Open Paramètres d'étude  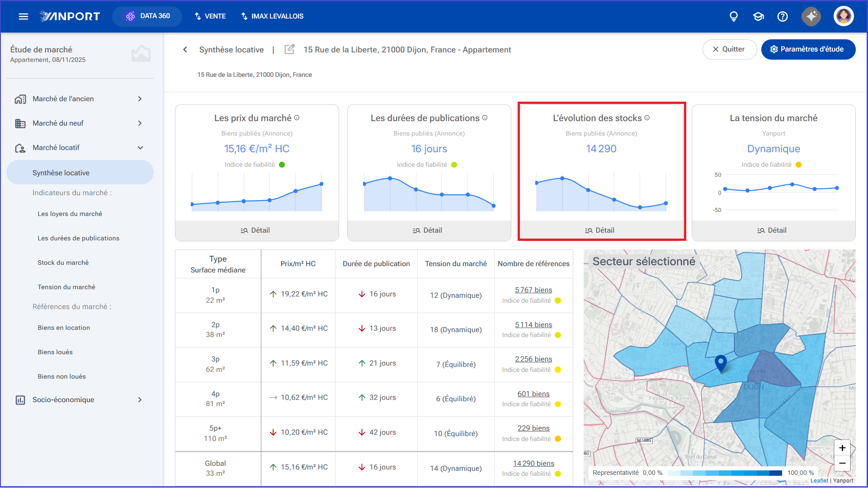(808, 49)
